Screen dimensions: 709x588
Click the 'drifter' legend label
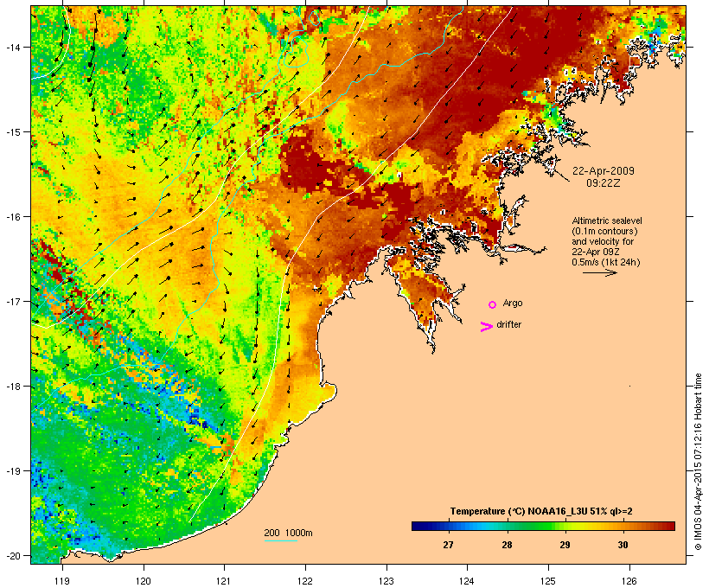[508, 324]
